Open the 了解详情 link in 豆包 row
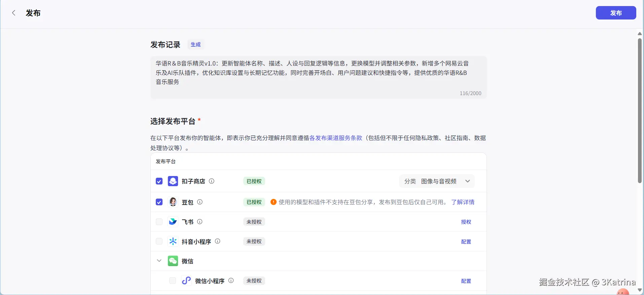 point(463,202)
